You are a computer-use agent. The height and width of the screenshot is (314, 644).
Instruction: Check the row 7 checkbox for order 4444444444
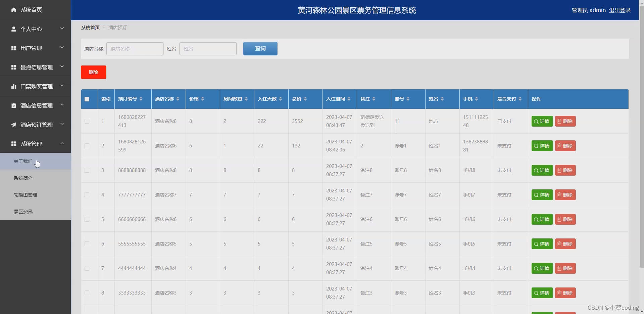point(87,268)
